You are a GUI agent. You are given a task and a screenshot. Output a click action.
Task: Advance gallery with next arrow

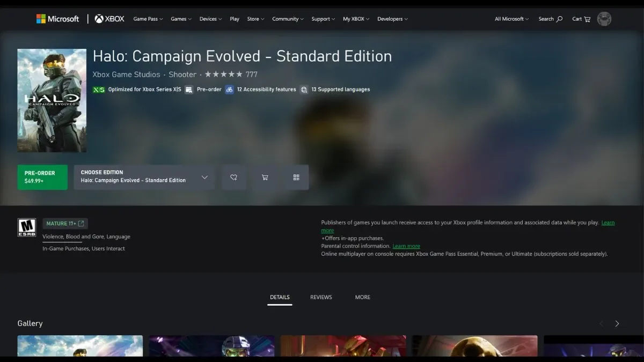click(x=617, y=323)
